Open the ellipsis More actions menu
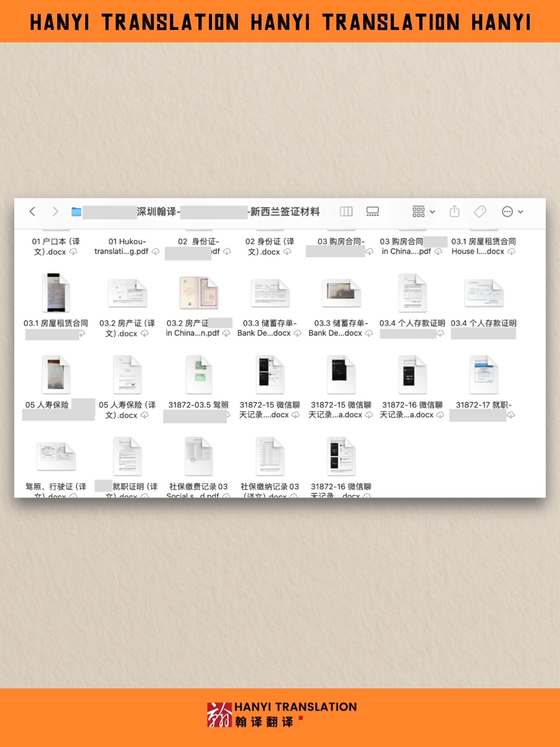Viewport: 560px width, 747px height. click(x=512, y=211)
